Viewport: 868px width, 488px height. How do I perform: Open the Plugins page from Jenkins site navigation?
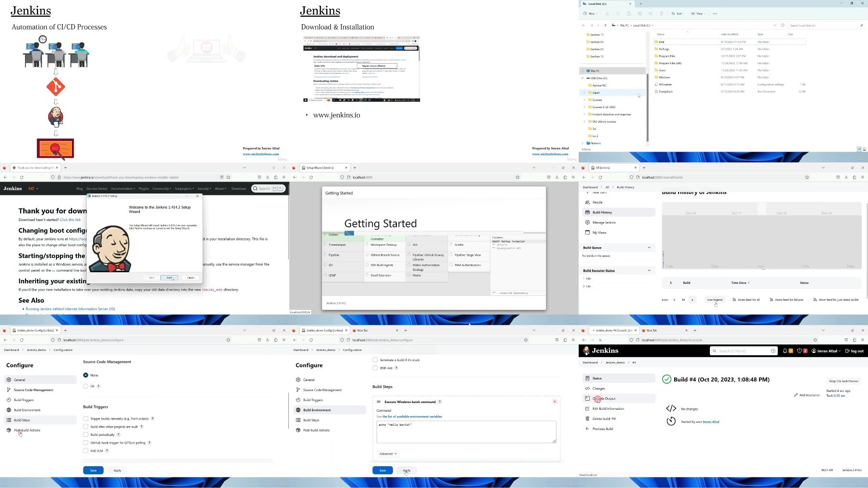tap(144, 189)
